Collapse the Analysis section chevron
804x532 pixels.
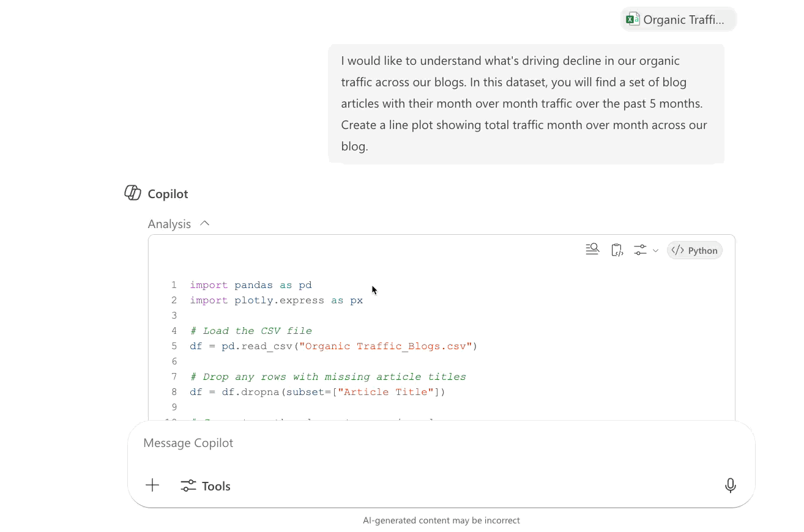[x=205, y=224]
